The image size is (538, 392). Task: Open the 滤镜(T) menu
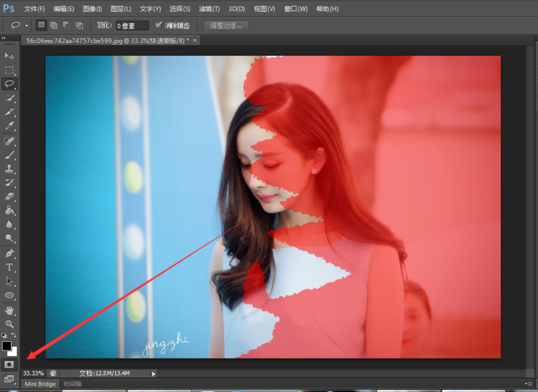(x=210, y=9)
